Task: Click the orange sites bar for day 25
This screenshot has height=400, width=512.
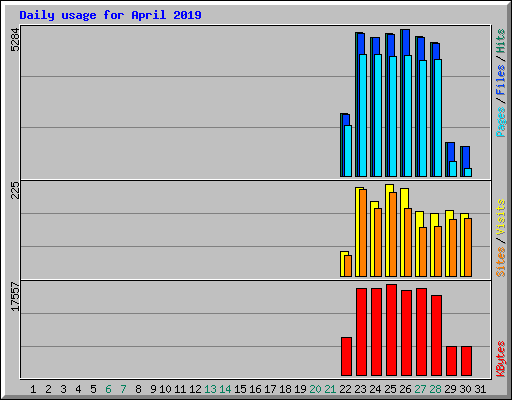Action: pyautogui.click(x=393, y=234)
